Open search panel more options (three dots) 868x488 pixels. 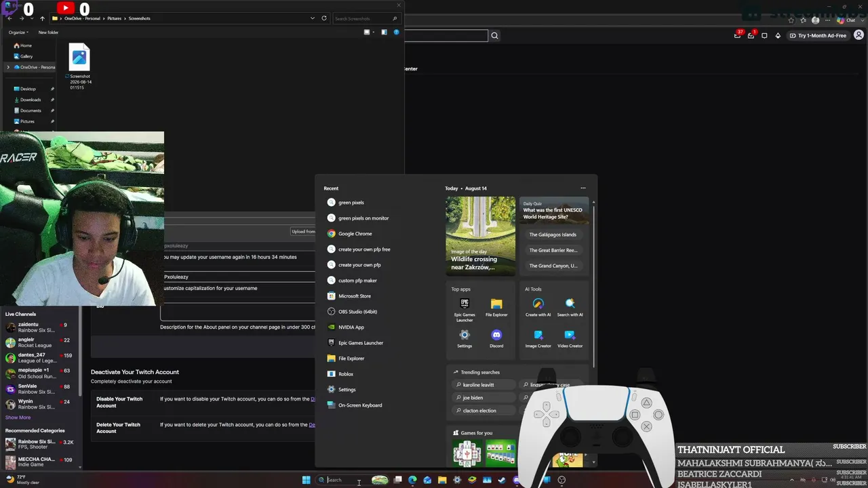[x=583, y=188]
